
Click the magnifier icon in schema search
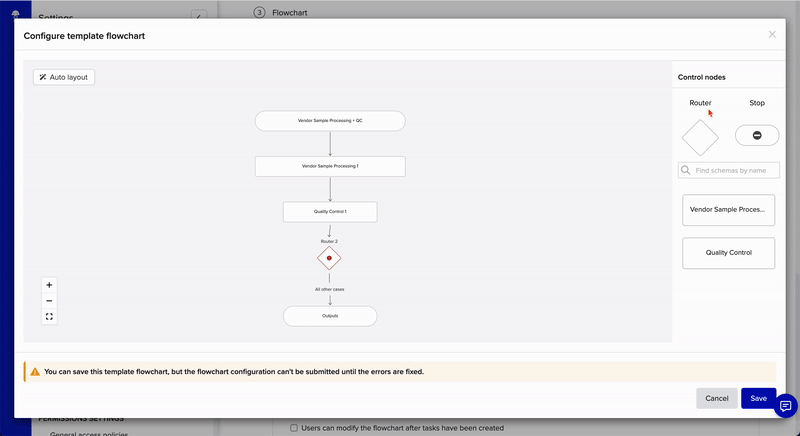pyautogui.click(x=686, y=170)
